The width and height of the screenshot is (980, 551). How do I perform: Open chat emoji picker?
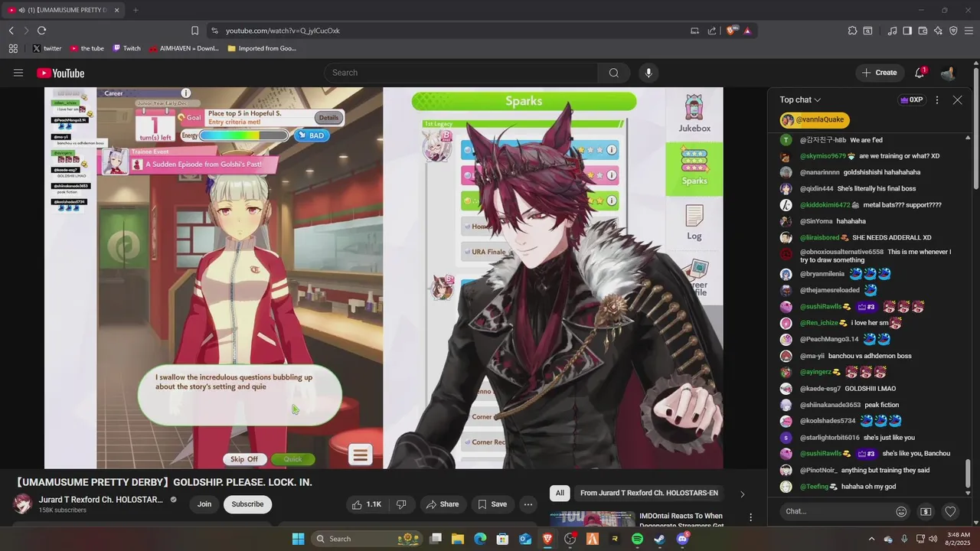click(x=901, y=511)
